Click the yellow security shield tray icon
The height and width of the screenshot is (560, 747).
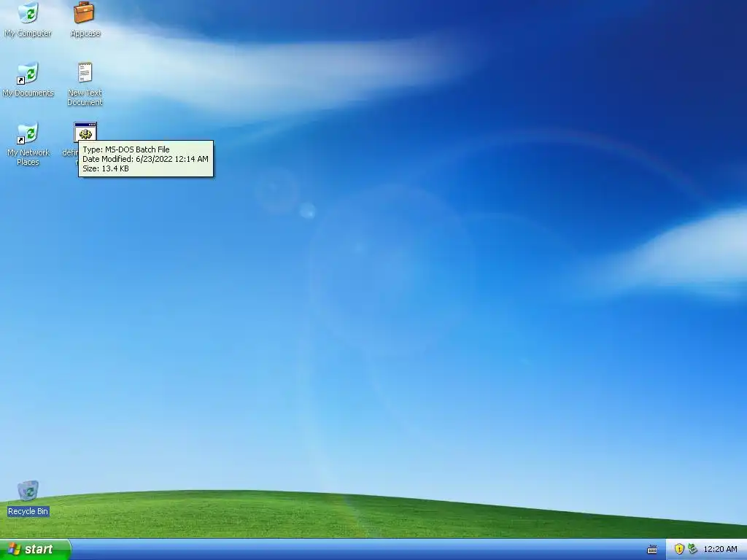(679, 549)
